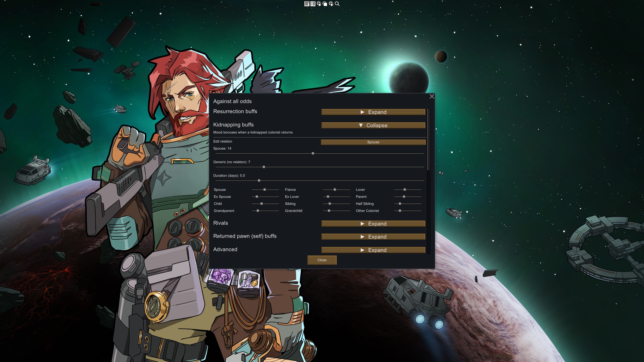Click the 'Half Sibling' grid label
This screenshot has height=362, width=644.
tap(365, 204)
